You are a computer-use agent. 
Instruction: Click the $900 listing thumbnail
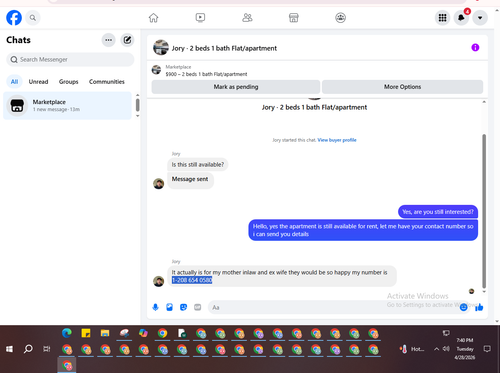click(x=156, y=70)
